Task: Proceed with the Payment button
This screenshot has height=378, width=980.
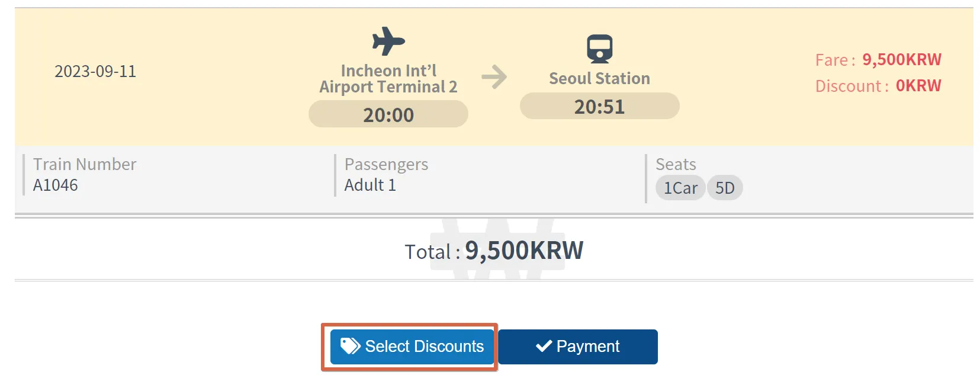Action: tap(578, 347)
